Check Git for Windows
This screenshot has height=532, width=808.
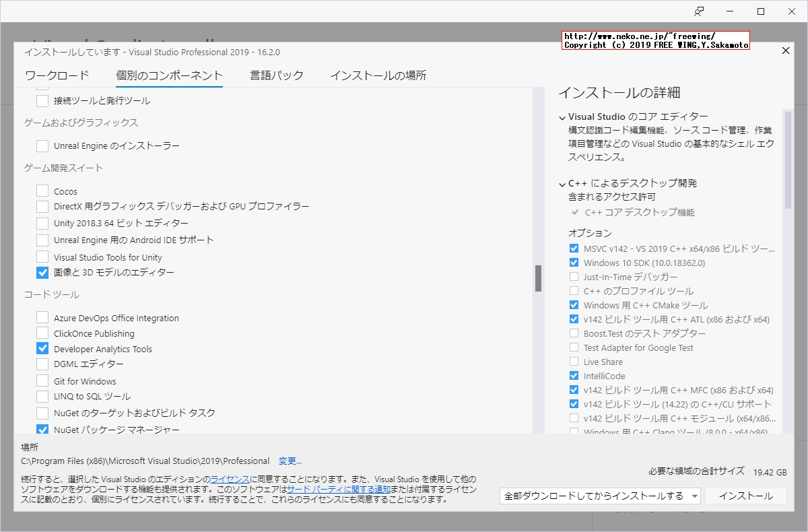pos(42,380)
